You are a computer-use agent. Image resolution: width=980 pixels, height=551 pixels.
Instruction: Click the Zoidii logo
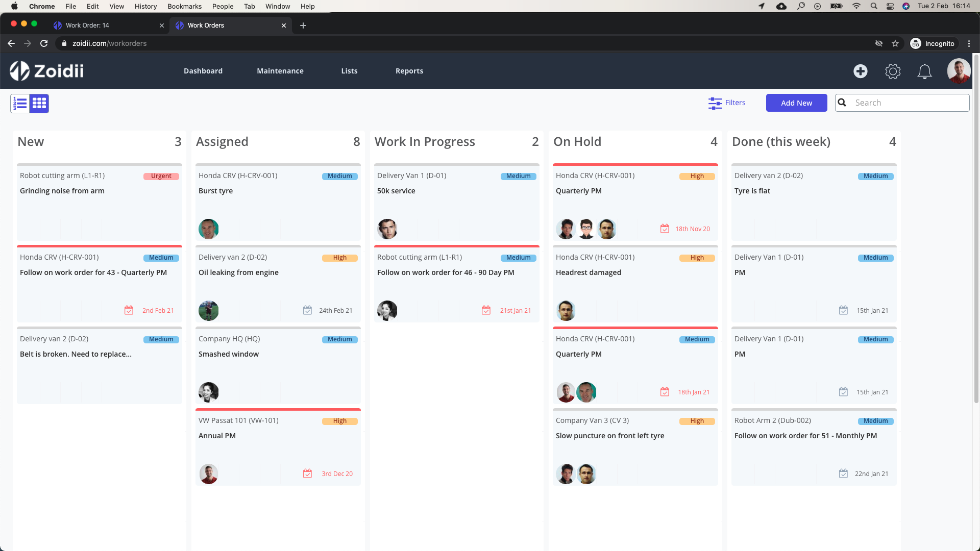point(47,71)
